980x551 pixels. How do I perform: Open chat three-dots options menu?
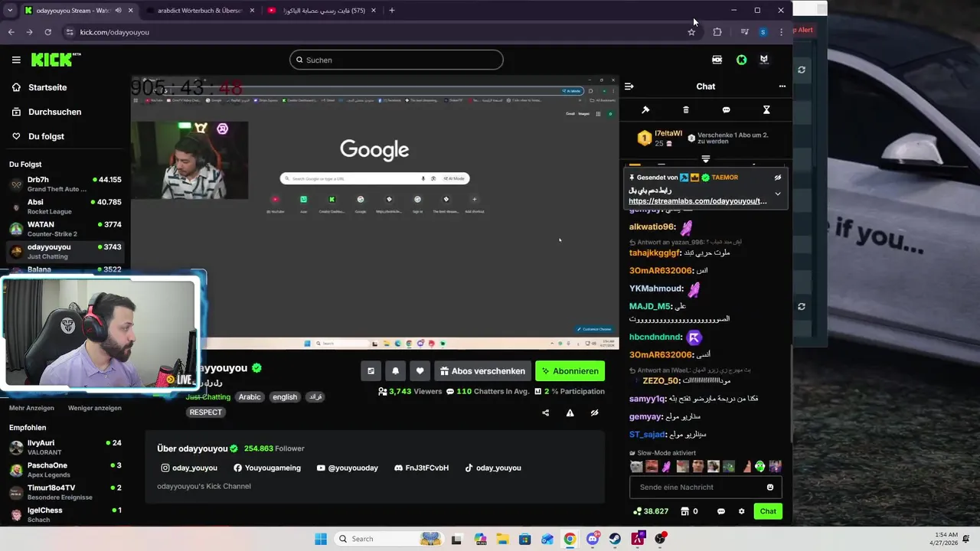(x=782, y=86)
